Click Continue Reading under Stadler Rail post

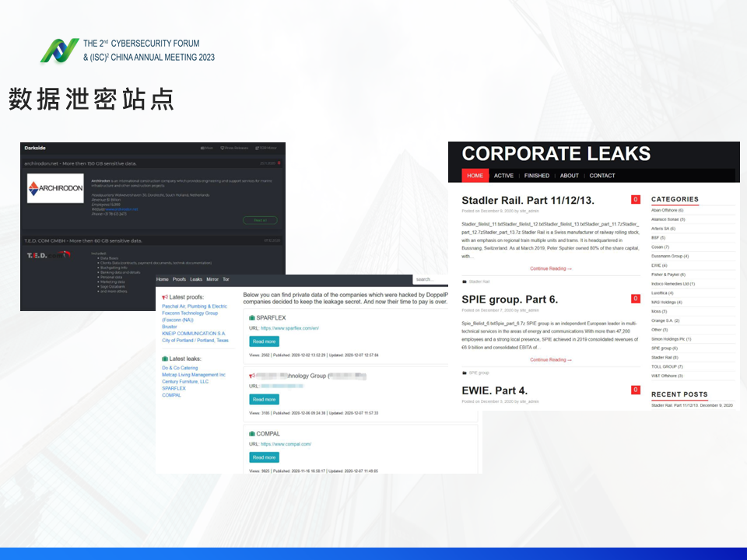pos(551,268)
